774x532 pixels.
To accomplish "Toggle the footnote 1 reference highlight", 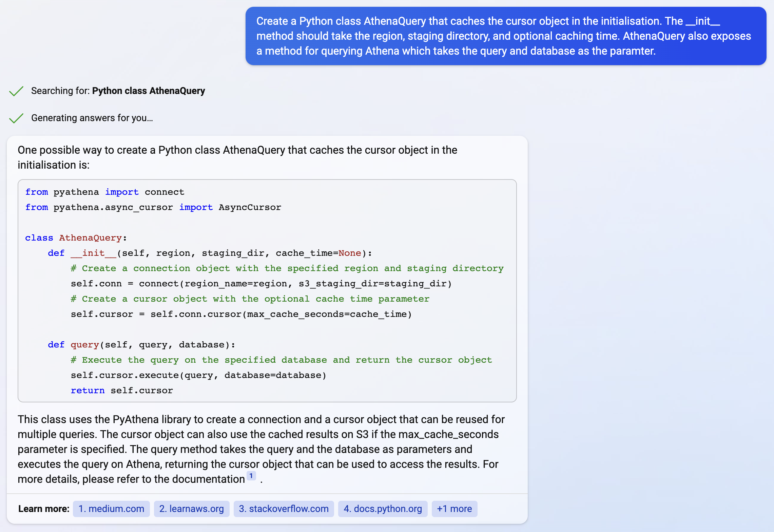I will pos(251,476).
